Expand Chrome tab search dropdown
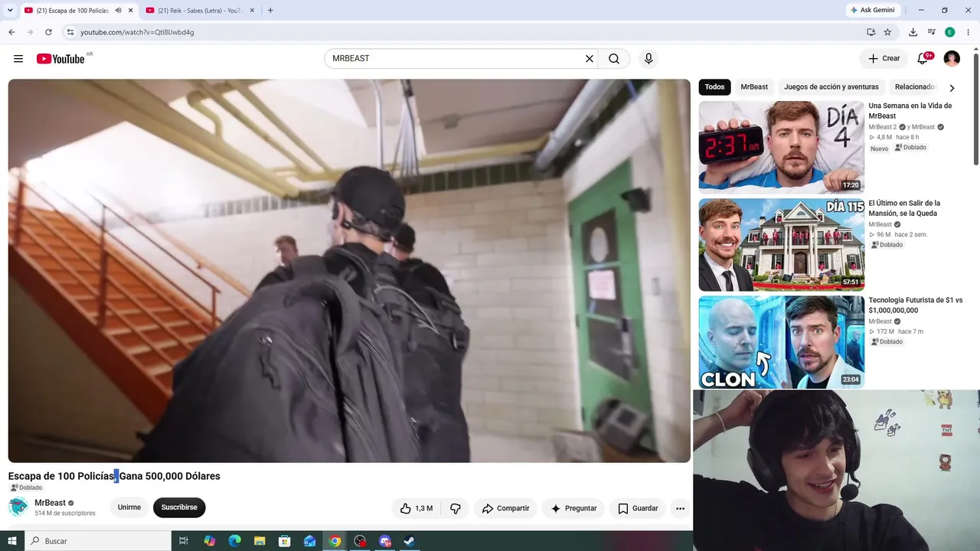This screenshot has width=980, height=551. [10, 11]
